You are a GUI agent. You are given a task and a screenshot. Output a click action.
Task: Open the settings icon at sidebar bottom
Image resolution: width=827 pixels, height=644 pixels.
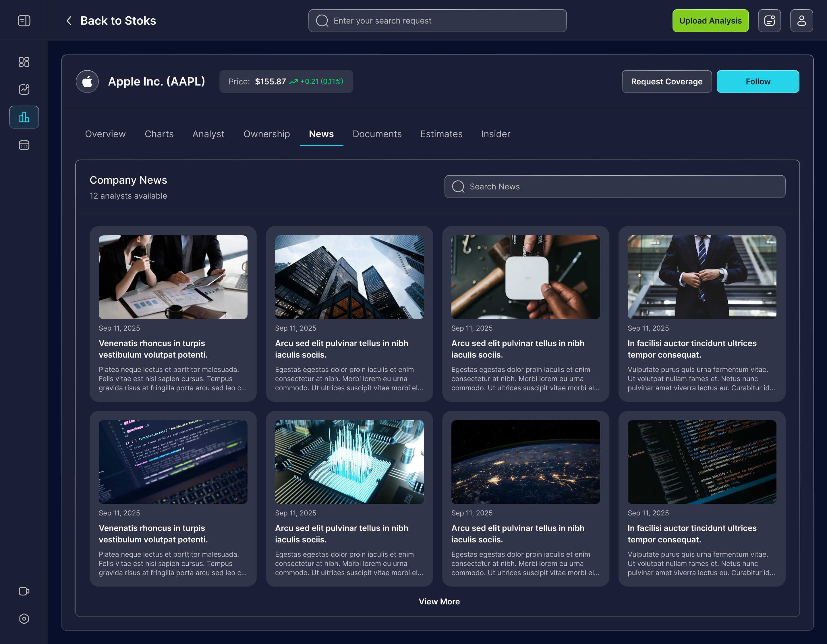(x=24, y=619)
